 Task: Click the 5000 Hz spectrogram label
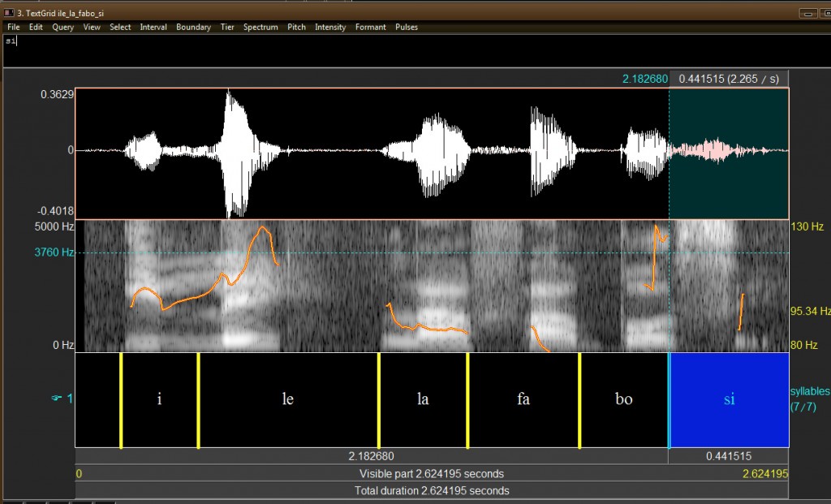54,226
